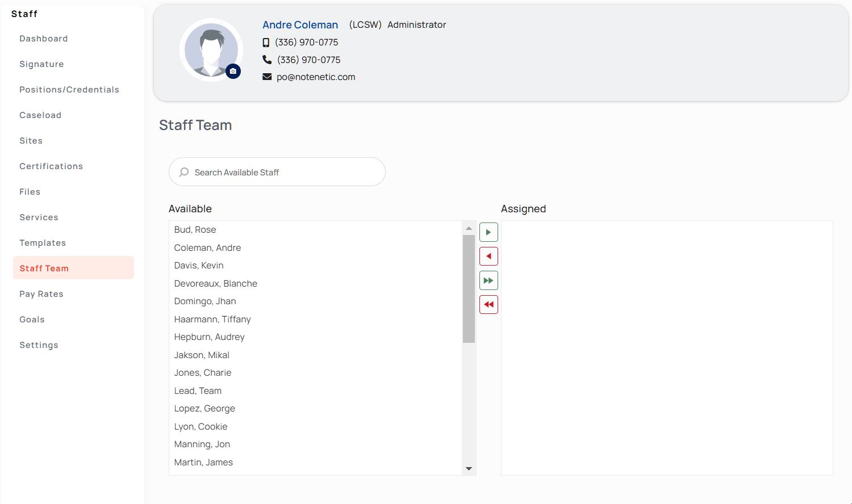Remove all with double left red arrow

pos(488,304)
